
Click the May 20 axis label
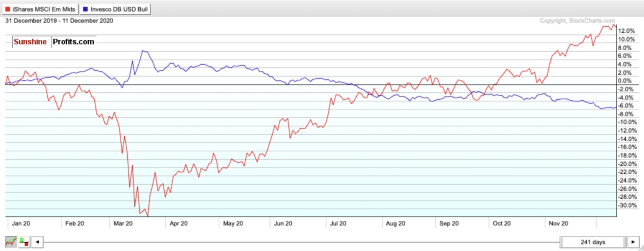(x=233, y=223)
